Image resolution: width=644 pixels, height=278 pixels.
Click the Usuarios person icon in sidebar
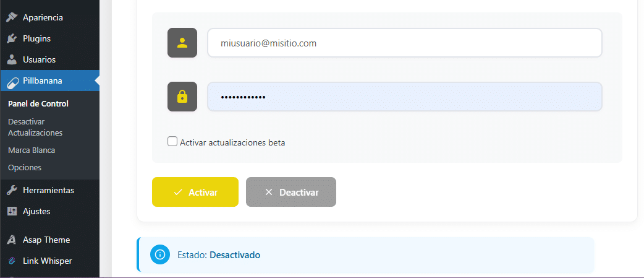click(x=12, y=60)
